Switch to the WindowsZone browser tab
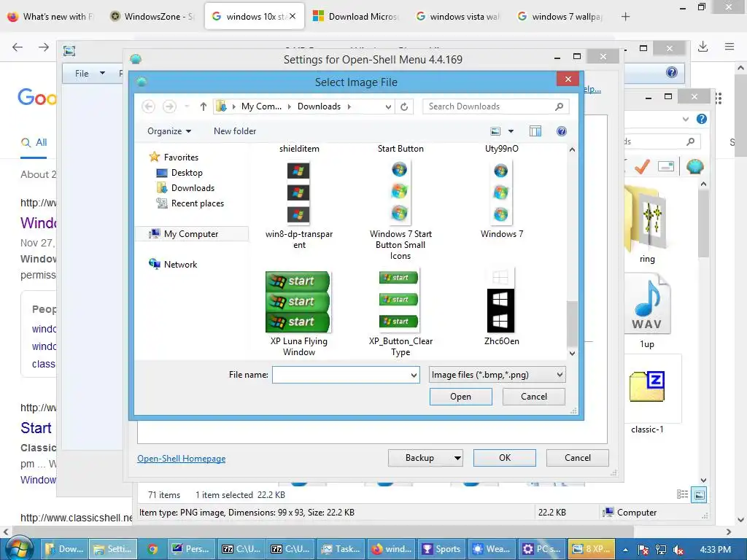This screenshot has width=747, height=560. pyautogui.click(x=152, y=16)
